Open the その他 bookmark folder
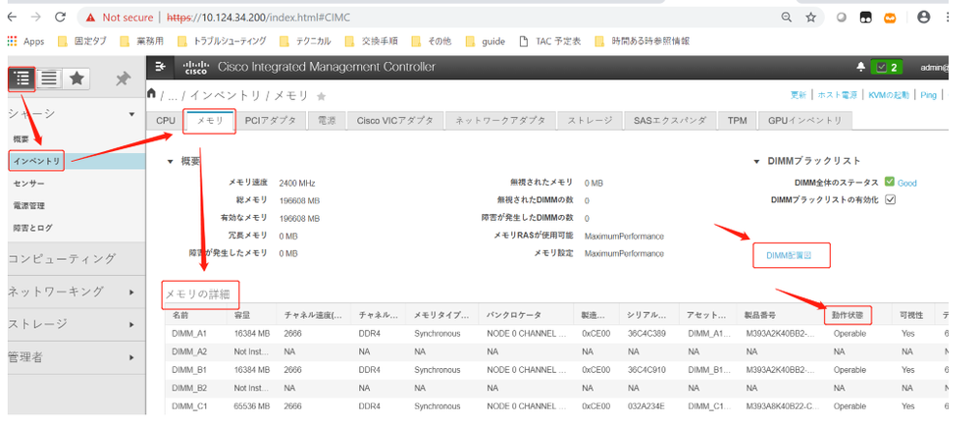This screenshot has width=980, height=428. [x=432, y=41]
